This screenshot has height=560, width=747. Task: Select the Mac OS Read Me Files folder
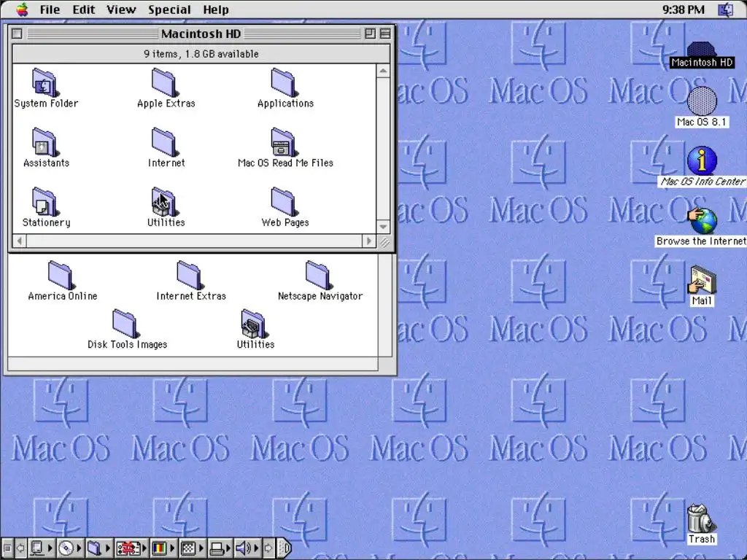click(x=284, y=142)
